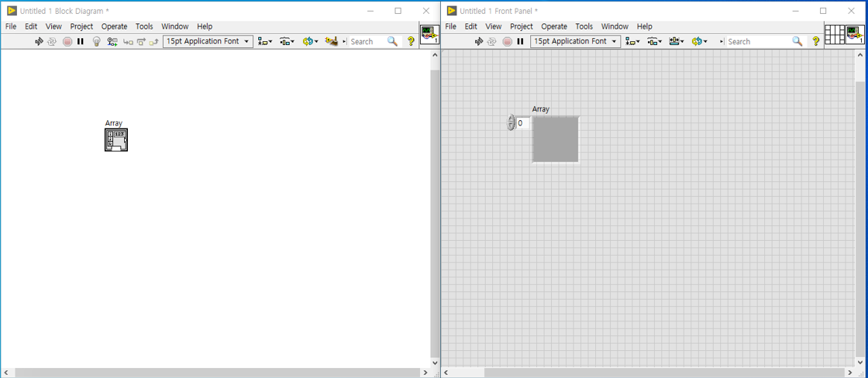Open Window menu in Block Diagram
Image resolution: width=868 pixels, height=378 pixels.
click(175, 26)
